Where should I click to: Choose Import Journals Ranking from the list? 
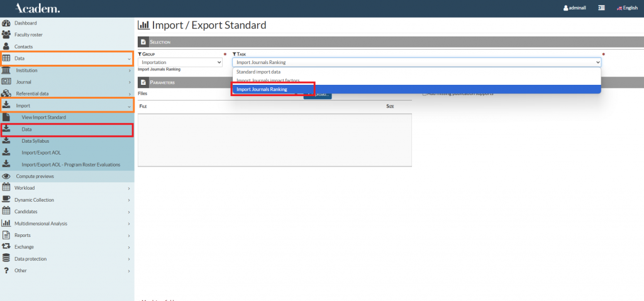coord(262,89)
